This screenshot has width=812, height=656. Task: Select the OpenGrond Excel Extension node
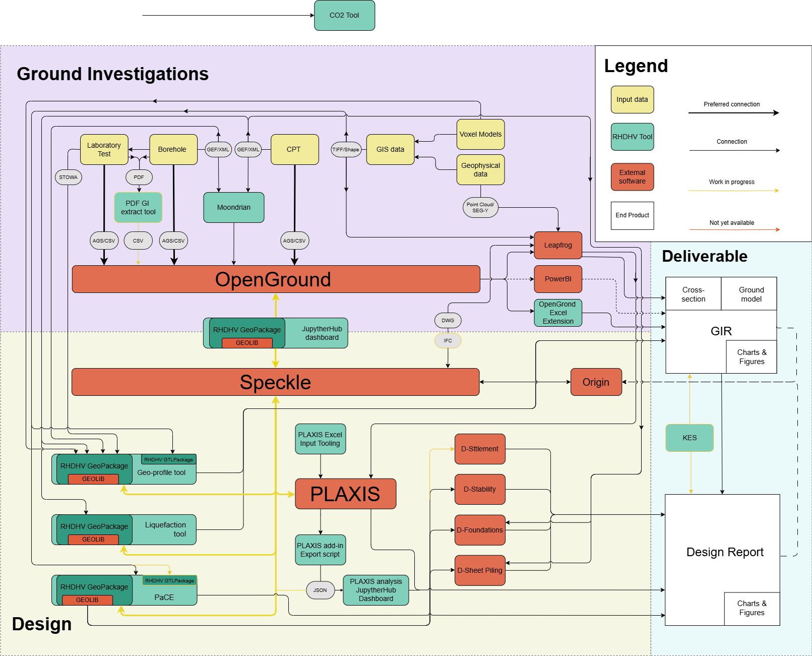coord(558,313)
